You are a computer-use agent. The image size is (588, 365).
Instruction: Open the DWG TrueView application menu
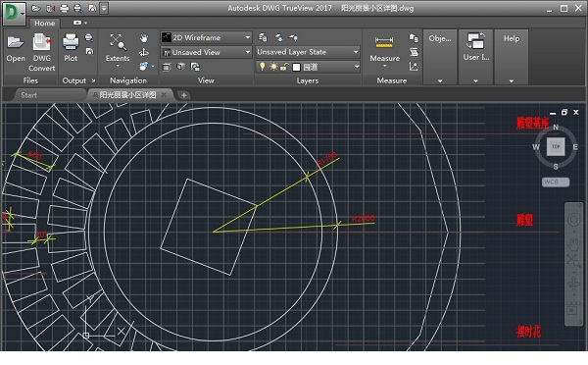point(14,14)
